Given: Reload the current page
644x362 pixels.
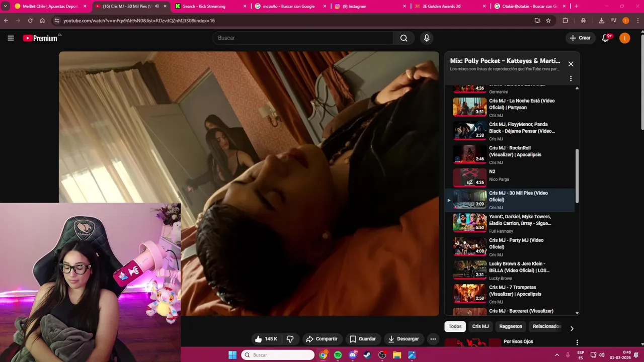Looking at the screenshot, I should [30, 21].
